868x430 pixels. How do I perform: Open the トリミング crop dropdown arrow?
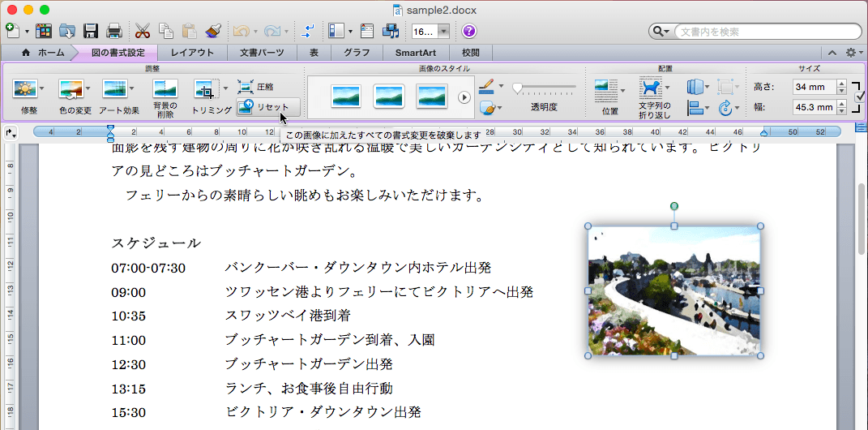tap(226, 88)
